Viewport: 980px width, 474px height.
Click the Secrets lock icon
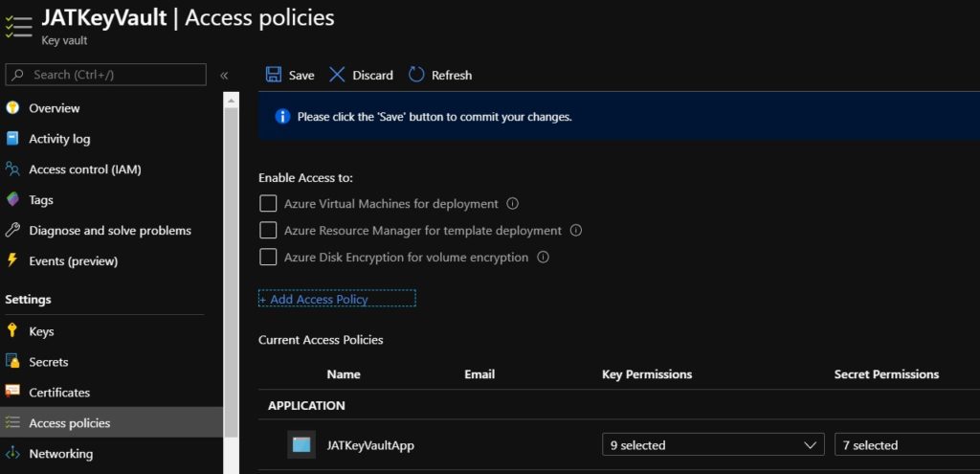(12, 361)
